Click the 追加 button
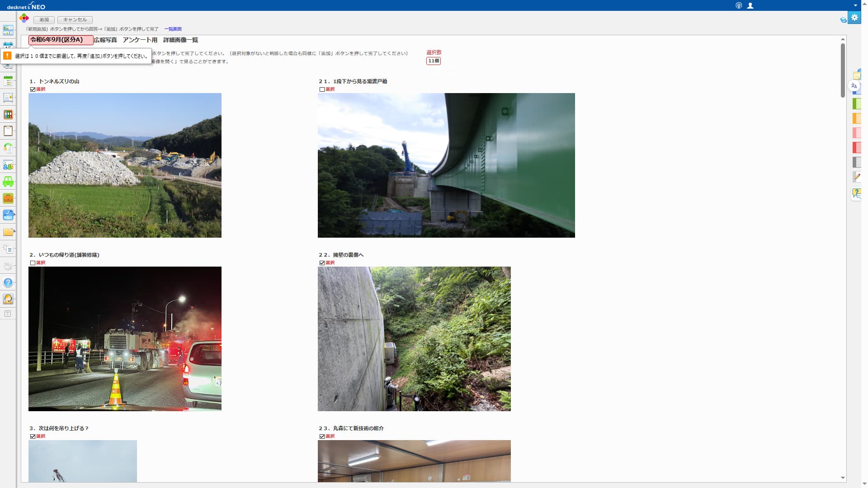 (x=44, y=20)
